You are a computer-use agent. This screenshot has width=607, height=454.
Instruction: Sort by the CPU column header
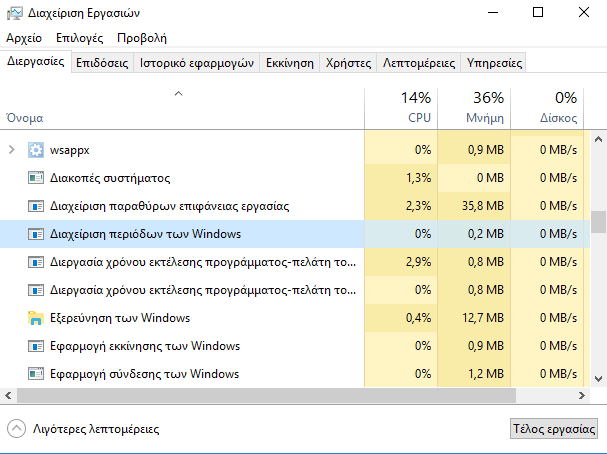(401, 109)
